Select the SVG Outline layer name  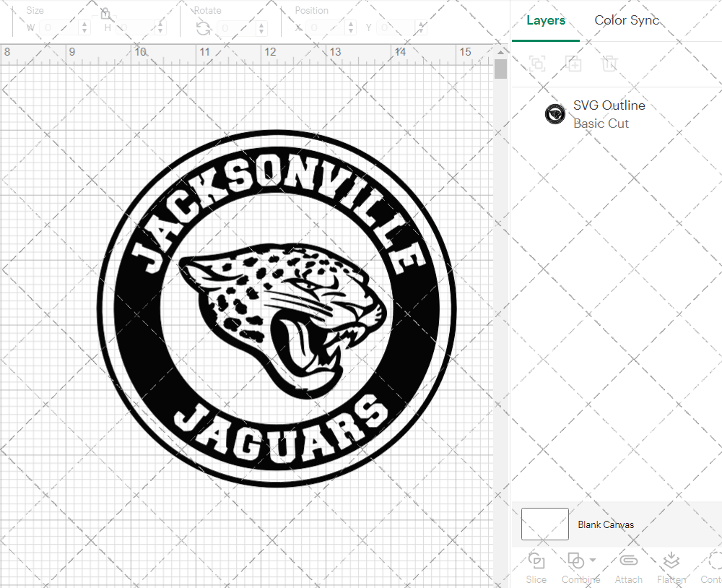pos(609,105)
